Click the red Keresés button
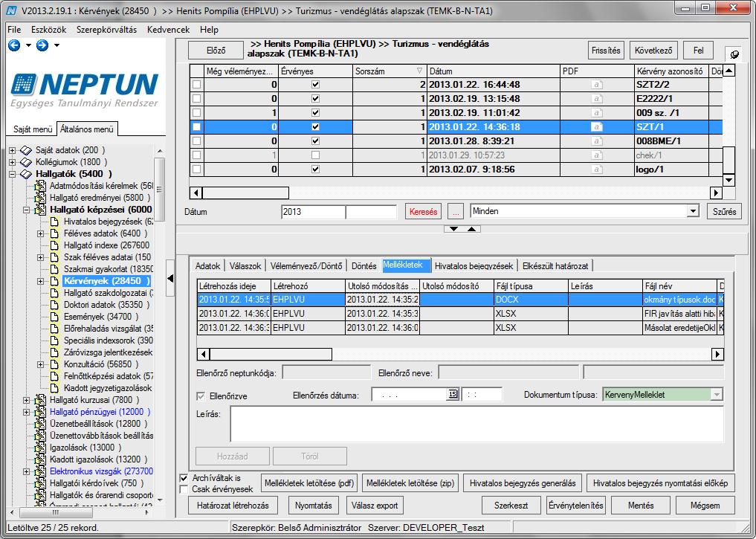The width and height of the screenshot is (756, 539). (423, 211)
